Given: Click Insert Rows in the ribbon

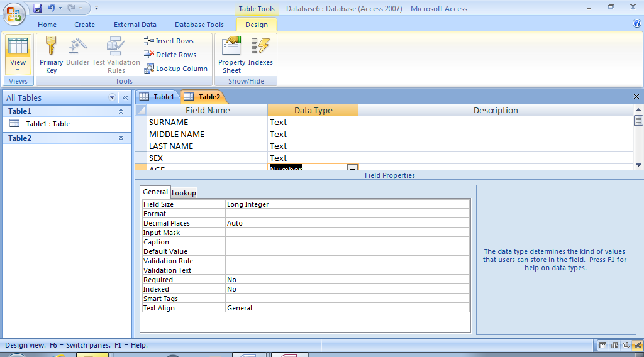Looking at the screenshot, I should click(x=169, y=41).
